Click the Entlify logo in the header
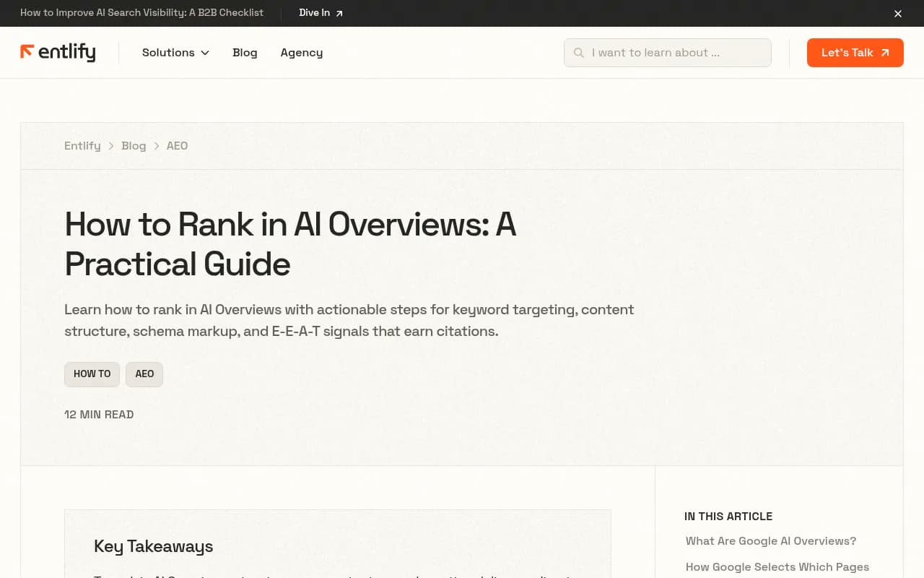Viewport: 924px width, 578px height. click(x=58, y=53)
